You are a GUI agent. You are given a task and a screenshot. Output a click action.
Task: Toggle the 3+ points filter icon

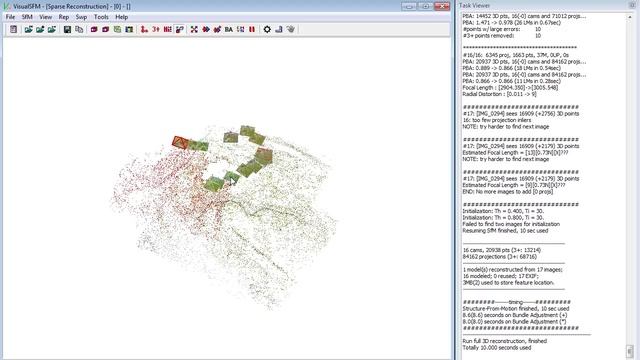pos(156,29)
